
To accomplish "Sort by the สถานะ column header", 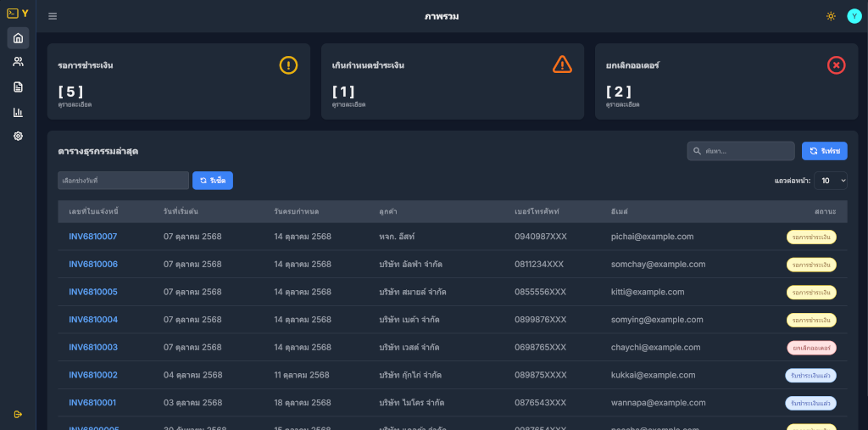I will point(826,211).
